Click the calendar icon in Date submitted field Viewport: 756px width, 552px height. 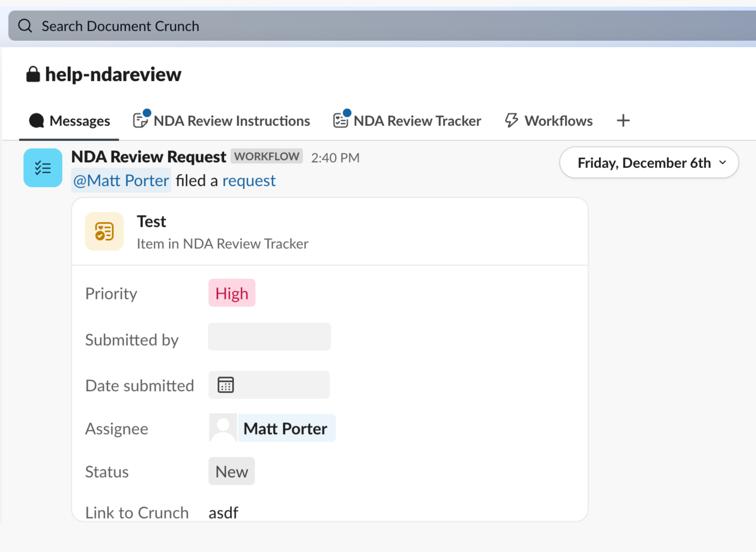click(x=226, y=385)
